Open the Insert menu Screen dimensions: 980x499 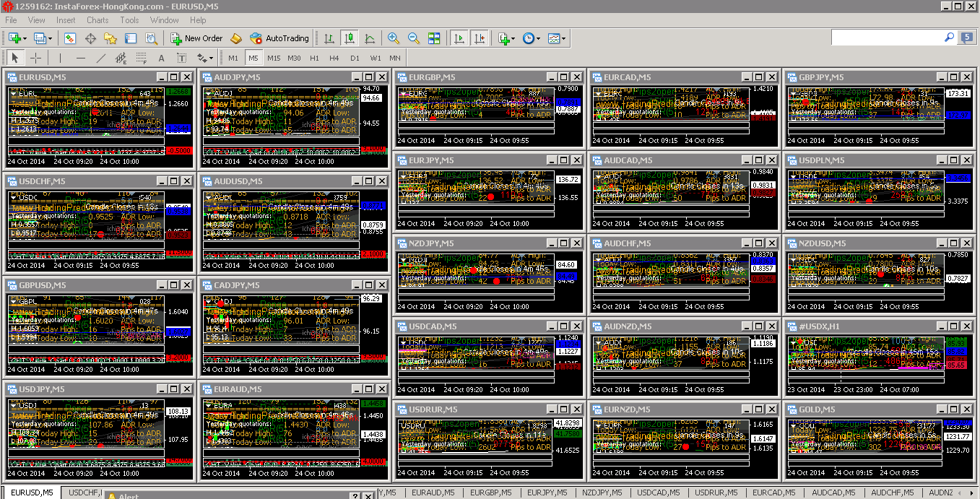(x=66, y=20)
